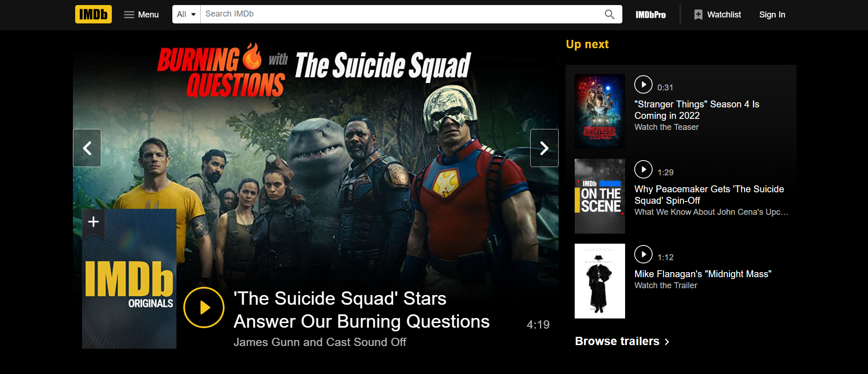Screen dimensions: 868x374
Task: Open IMDbPro link
Action: [651, 15]
